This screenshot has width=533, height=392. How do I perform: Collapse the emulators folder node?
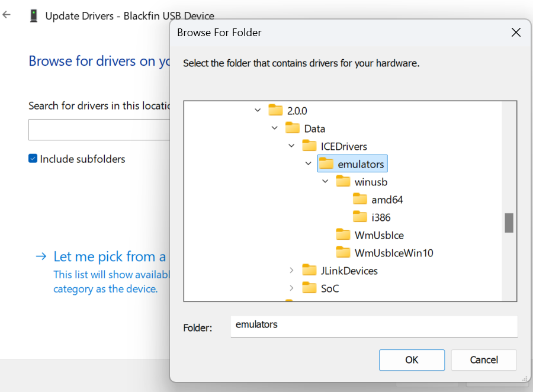pyautogui.click(x=308, y=164)
